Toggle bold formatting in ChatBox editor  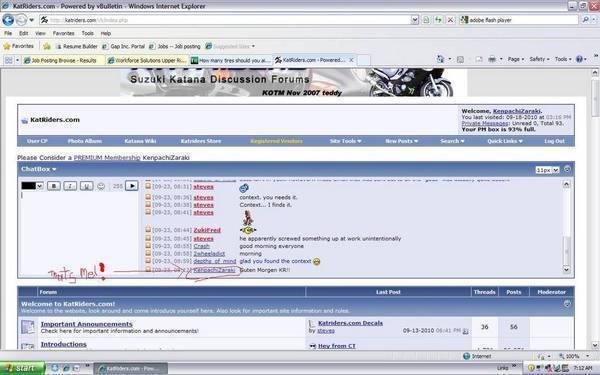click(54, 186)
